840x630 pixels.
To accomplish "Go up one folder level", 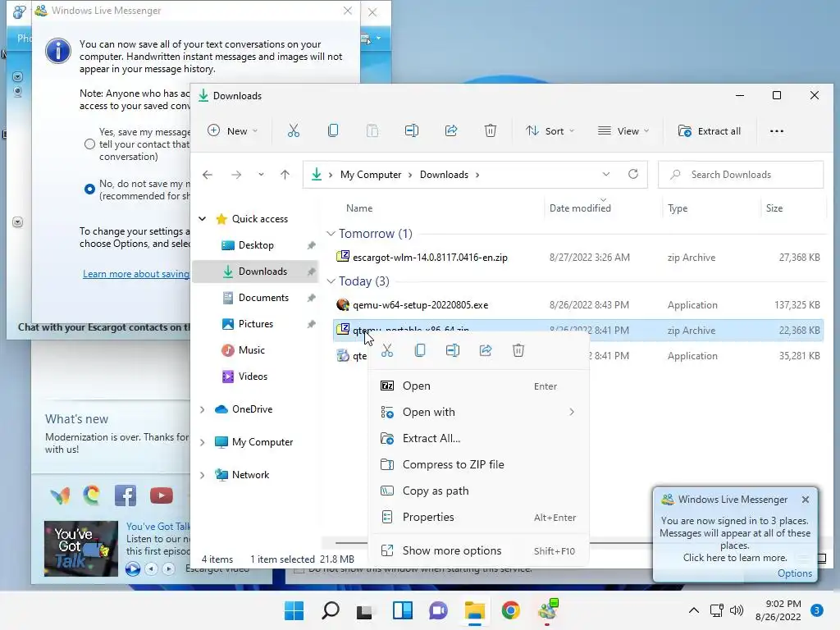I will coord(285,175).
